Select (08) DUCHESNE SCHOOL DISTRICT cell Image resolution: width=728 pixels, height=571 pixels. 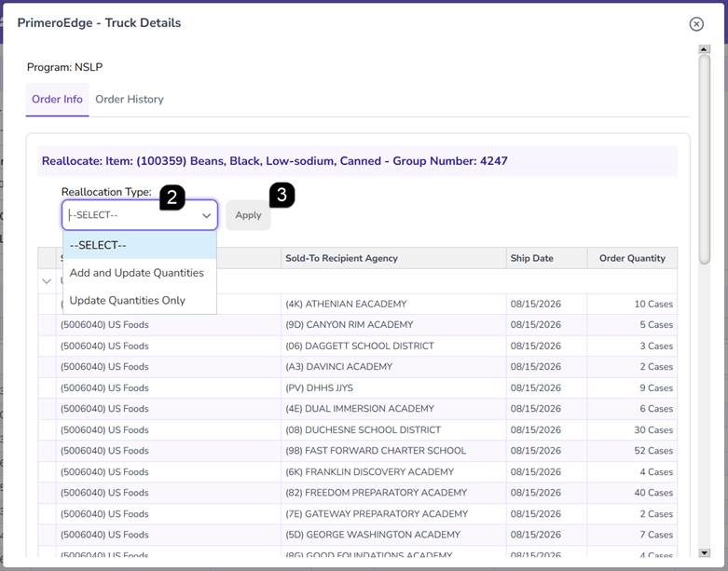pos(393,430)
